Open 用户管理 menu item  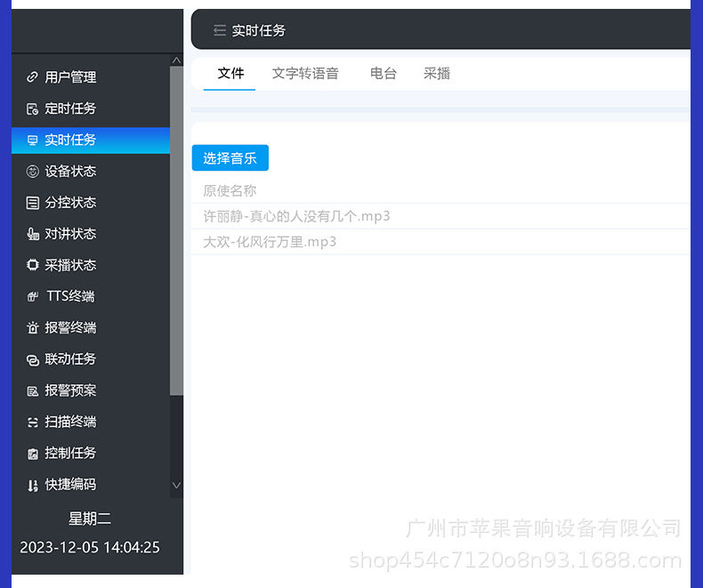click(91, 77)
